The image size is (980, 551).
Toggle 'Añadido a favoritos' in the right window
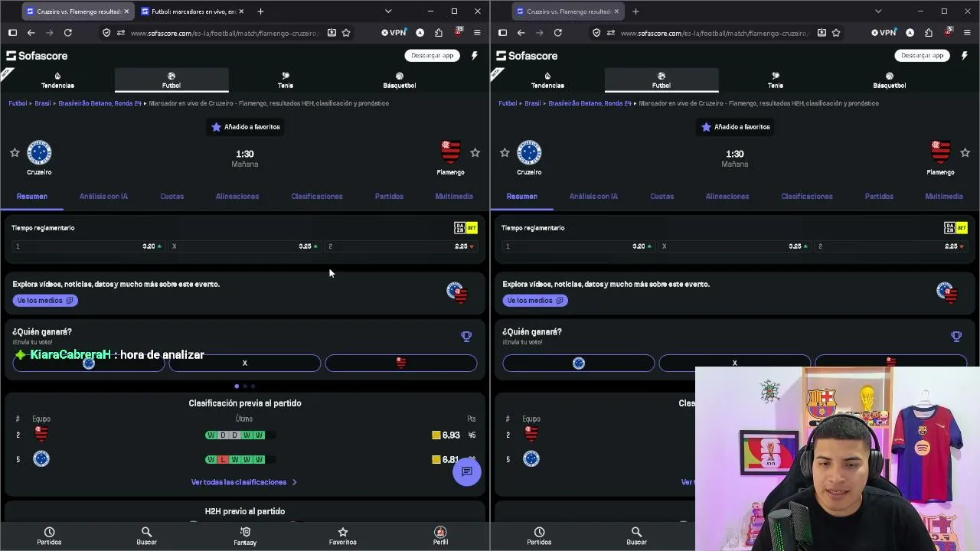736,127
